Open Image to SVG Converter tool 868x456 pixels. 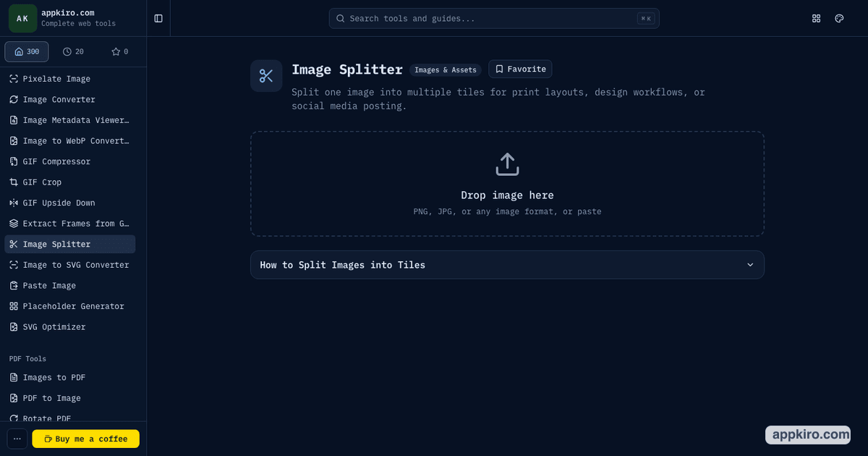coord(69,265)
